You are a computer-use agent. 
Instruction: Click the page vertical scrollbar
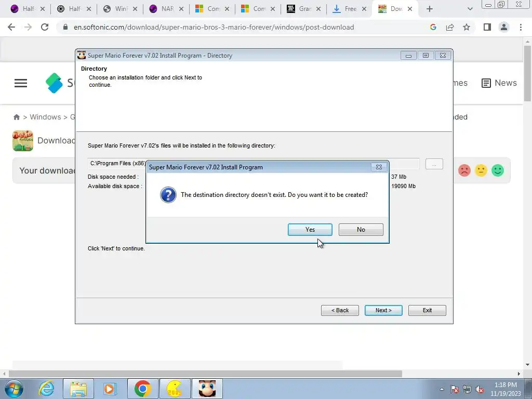[527, 73]
